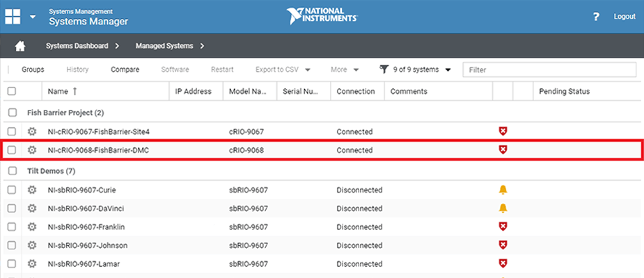Check the sbRIO-9607-Lamar row checkbox
Image resolution: width=644 pixels, height=278 pixels.
pyautogui.click(x=12, y=263)
